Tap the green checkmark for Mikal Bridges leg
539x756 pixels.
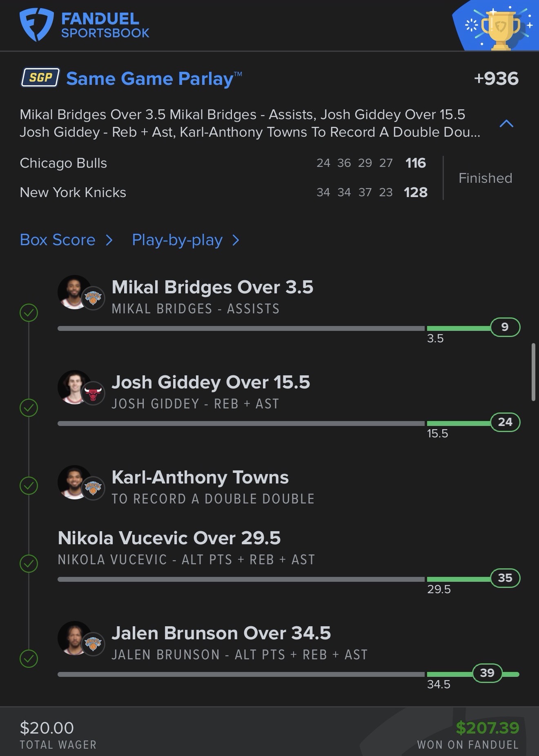pyautogui.click(x=29, y=313)
